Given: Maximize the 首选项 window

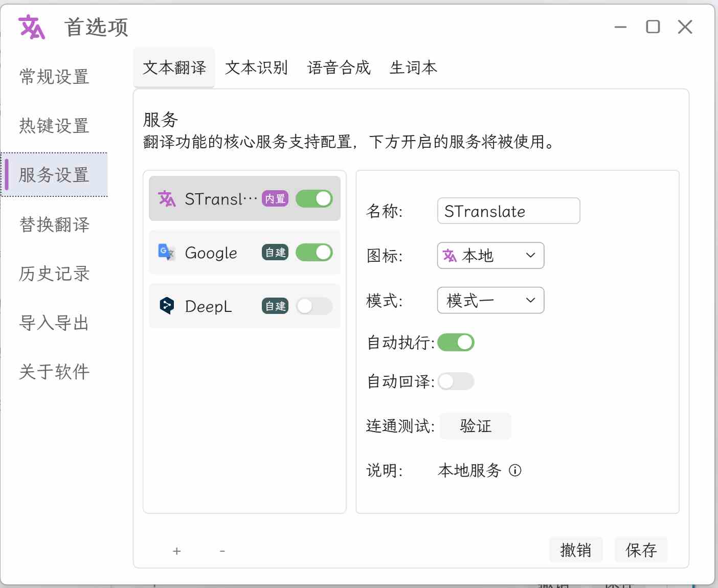Looking at the screenshot, I should click(x=653, y=27).
